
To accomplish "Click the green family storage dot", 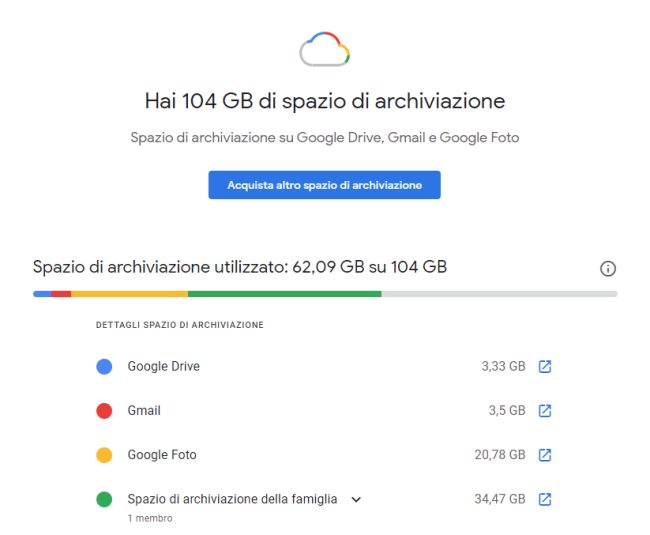I will (x=104, y=499).
